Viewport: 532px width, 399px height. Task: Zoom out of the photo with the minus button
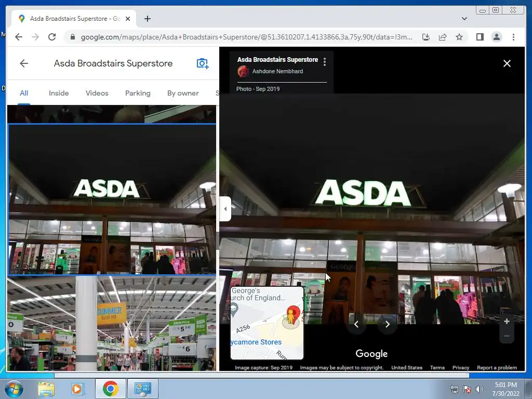(x=507, y=336)
